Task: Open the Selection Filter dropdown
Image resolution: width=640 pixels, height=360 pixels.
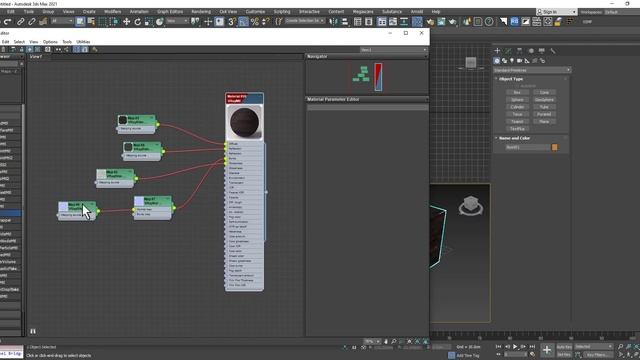Action: click(62, 21)
